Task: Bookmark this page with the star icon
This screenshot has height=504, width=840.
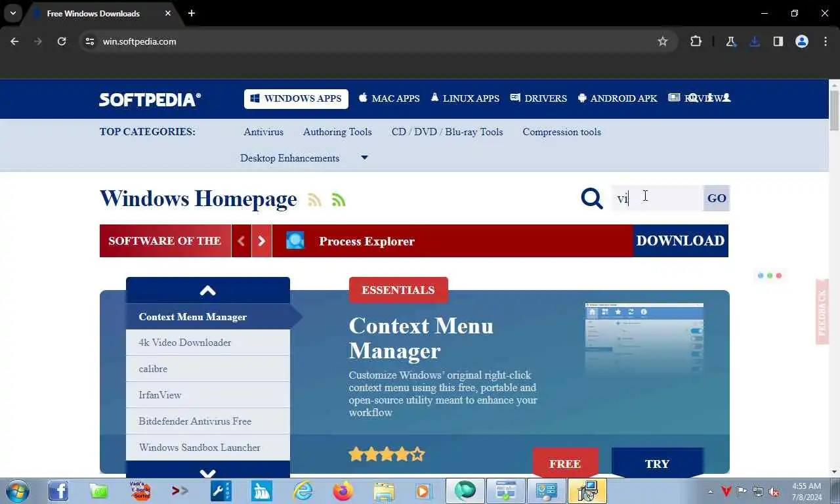Action: (x=663, y=41)
